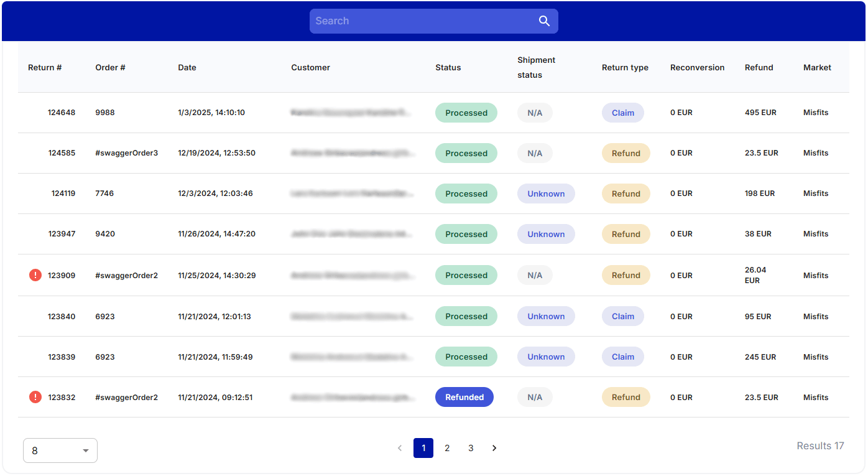This screenshot has height=476, width=868.
Task: Click the Return type column header
Action: (x=625, y=68)
